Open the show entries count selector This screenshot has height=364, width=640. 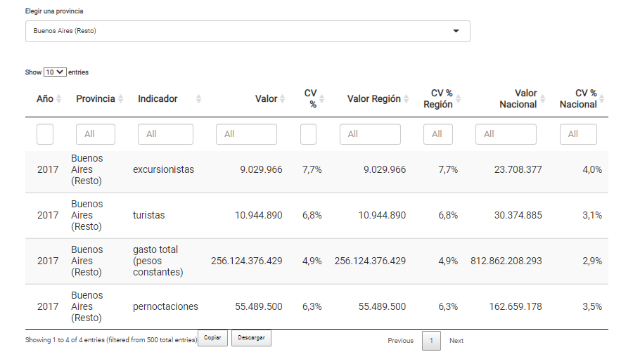click(x=55, y=72)
